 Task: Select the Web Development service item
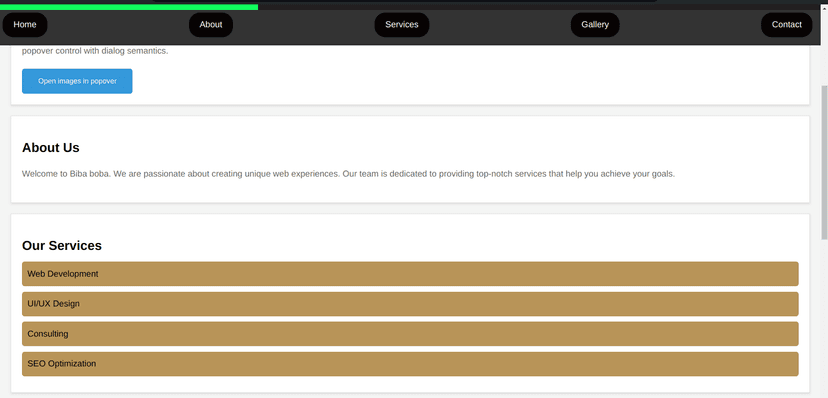tap(410, 274)
